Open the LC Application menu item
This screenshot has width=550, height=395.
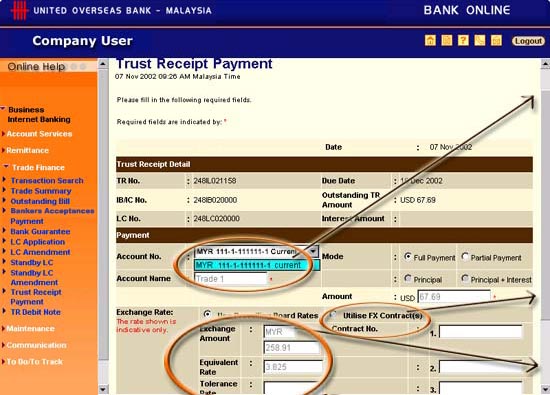(38, 242)
